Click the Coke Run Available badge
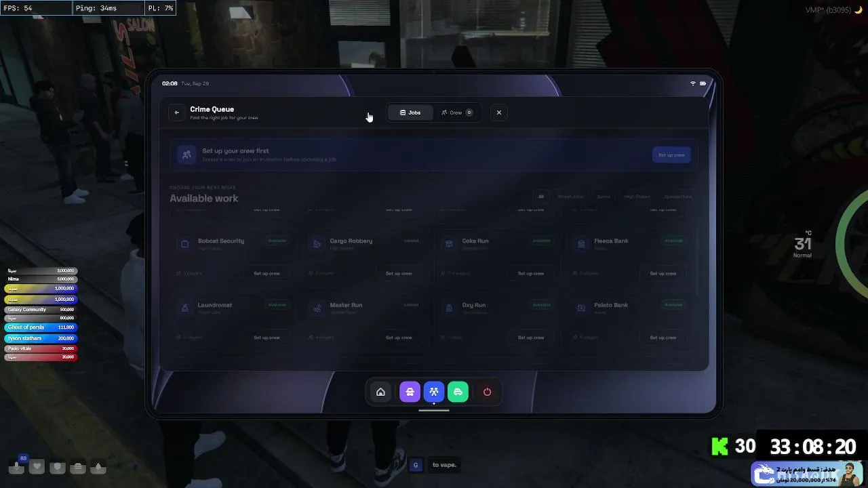Image resolution: width=868 pixels, height=488 pixels. [x=541, y=241]
